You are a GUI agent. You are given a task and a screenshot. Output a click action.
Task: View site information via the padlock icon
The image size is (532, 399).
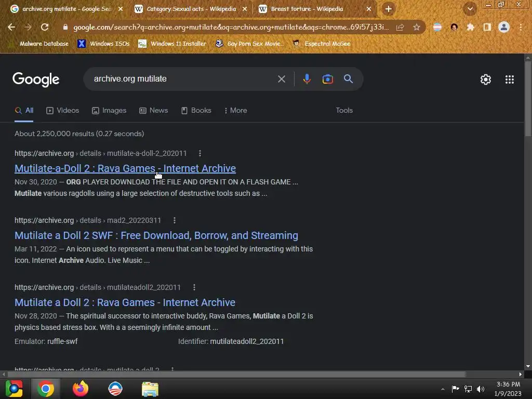click(x=65, y=27)
